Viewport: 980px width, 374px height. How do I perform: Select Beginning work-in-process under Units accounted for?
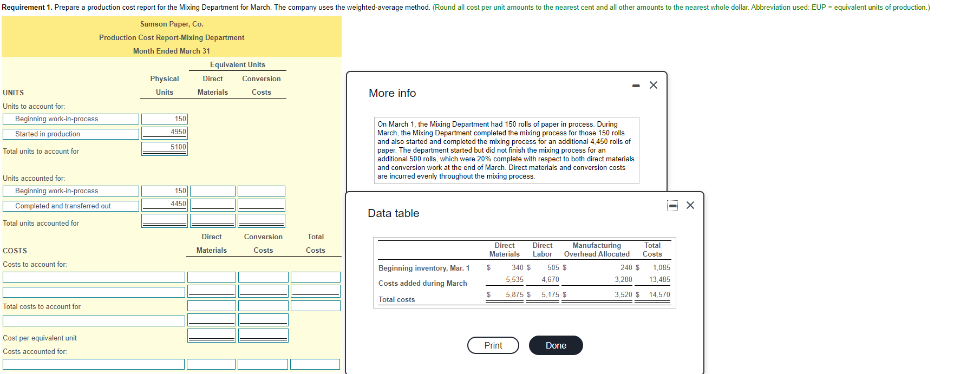71,191
